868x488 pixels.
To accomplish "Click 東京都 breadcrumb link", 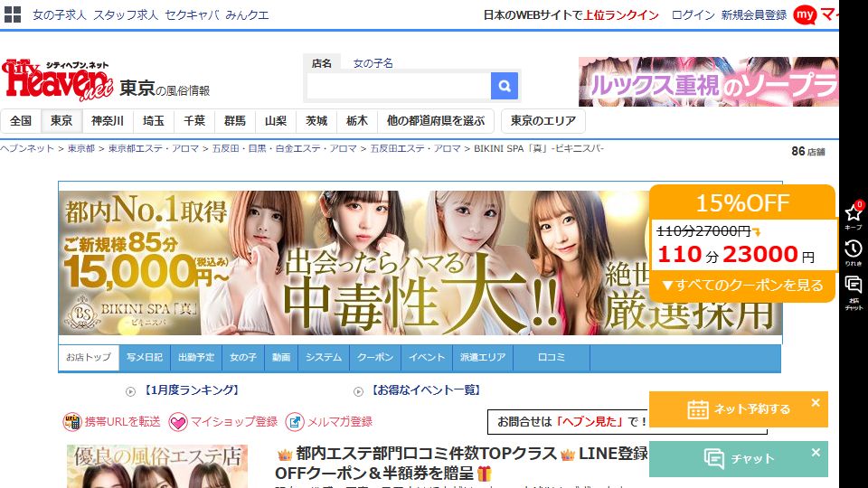I will click(x=81, y=148).
